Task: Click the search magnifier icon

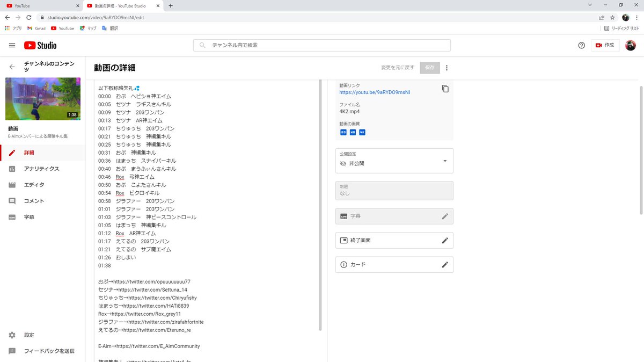Action: [202, 45]
